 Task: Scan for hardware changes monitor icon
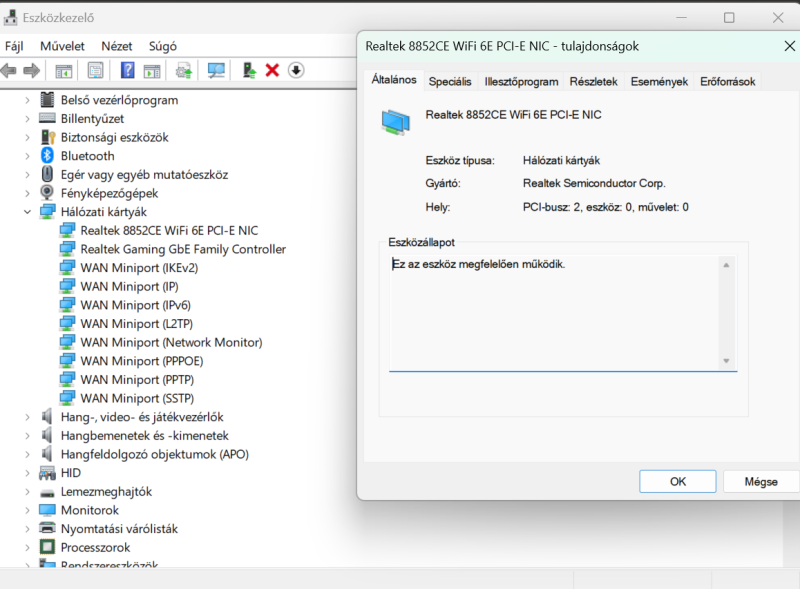coord(216,70)
